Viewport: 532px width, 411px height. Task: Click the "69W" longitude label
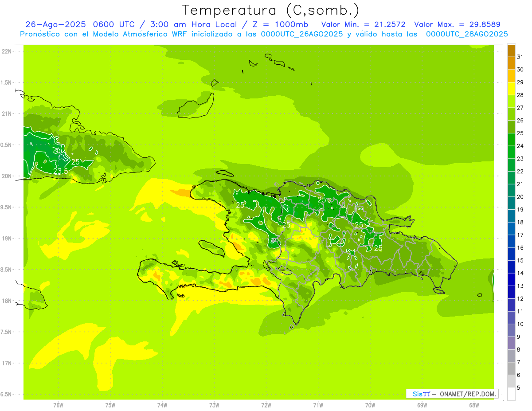pyautogui.click(x=422, y=405)
